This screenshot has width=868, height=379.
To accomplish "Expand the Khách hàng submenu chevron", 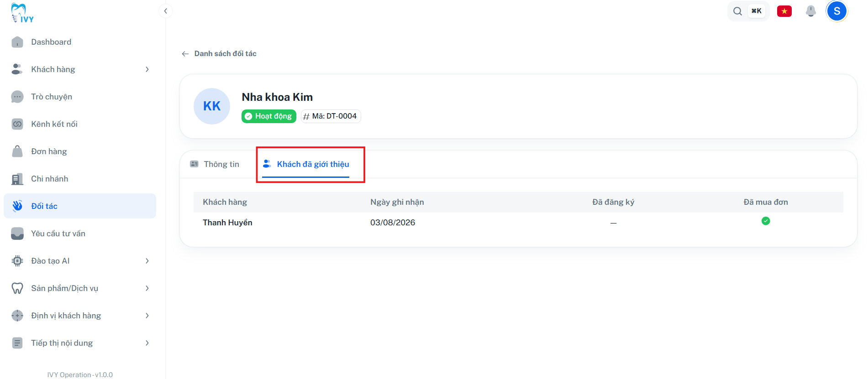I will (147, 69).
